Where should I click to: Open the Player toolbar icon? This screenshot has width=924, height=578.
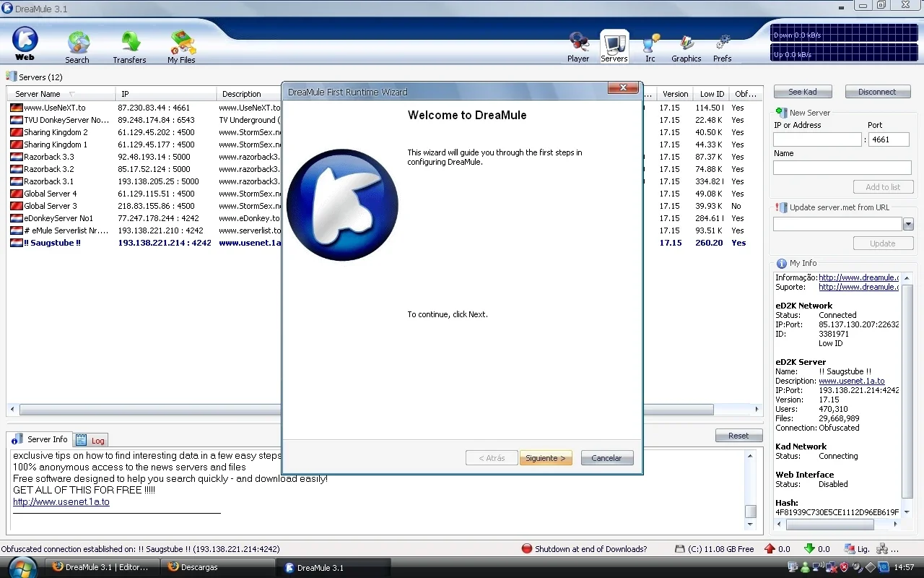click(578, 48)
